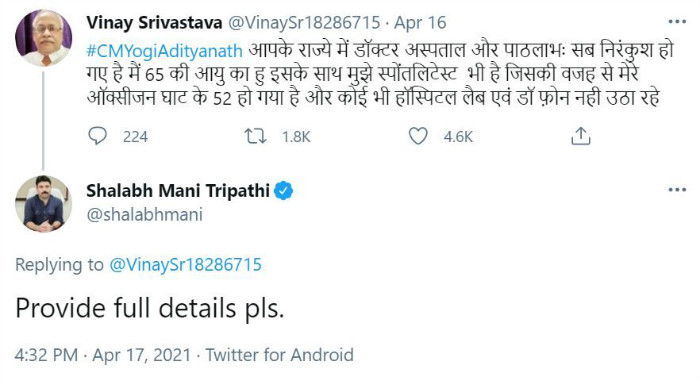Click the @VinaySr18286715 handle in header
This screenshot has height=383, width=700.
point(304,22)
